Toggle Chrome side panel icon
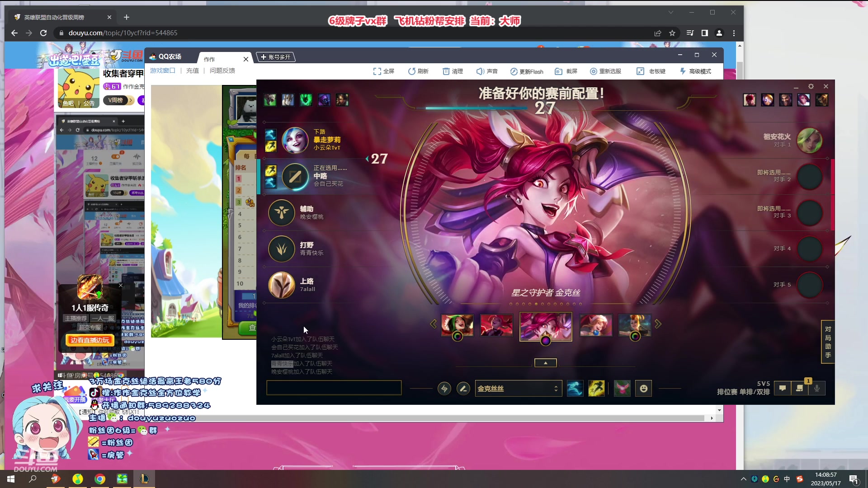868x488 pixels. click(704, 33)
